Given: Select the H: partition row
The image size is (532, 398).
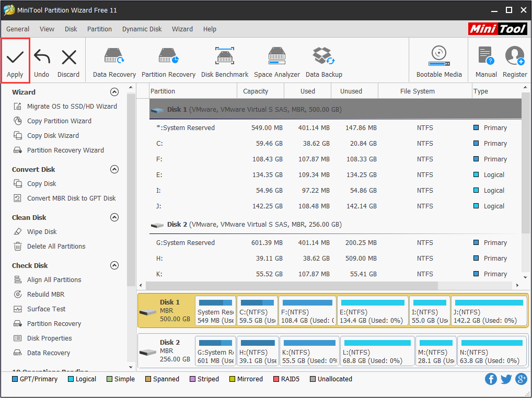Looking at the screenshot, I should click(x=335, y=259).
